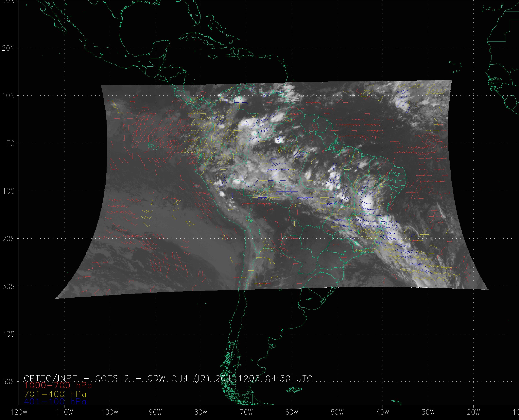Click the 10S latitude axis label
The height and width of the screenshot is (420, 519).
(8, 191)
